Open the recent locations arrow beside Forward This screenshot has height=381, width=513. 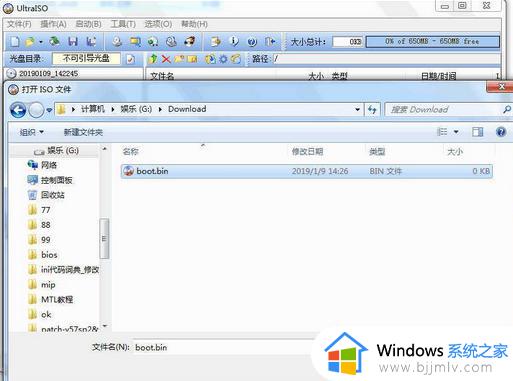(x=49, y=110)
